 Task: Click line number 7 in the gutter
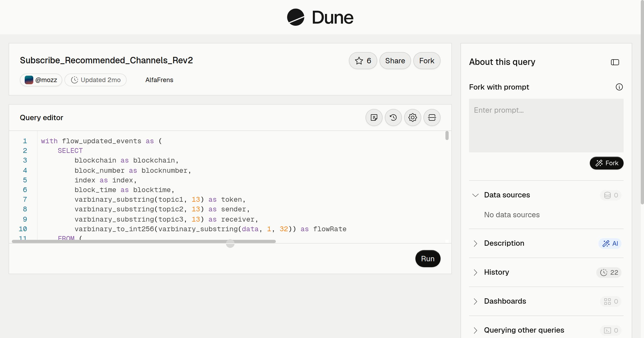pyautogui.click(x=25, y=200)
